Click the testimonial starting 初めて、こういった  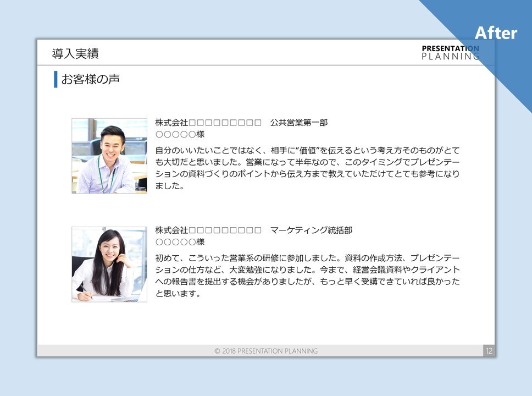(307, 276)
